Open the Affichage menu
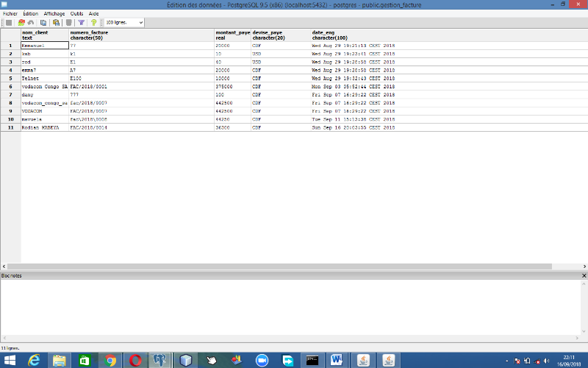The image size is (588, 368). coord(54,13)
